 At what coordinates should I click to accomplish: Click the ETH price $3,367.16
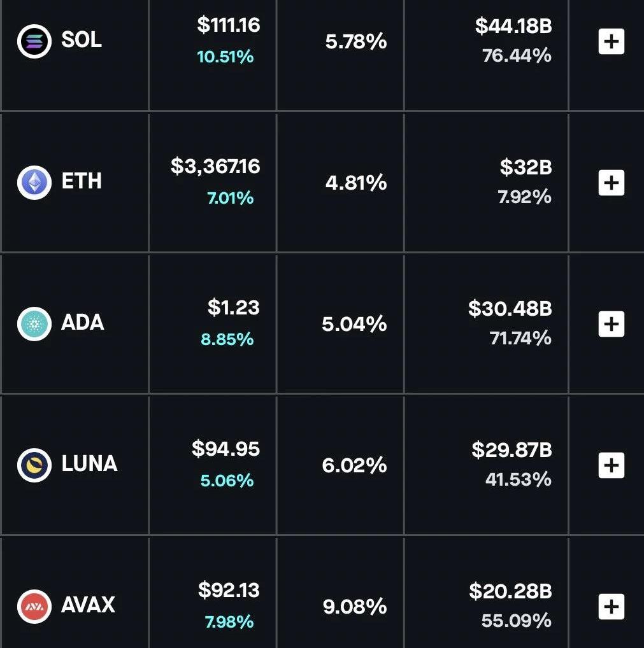215,167
